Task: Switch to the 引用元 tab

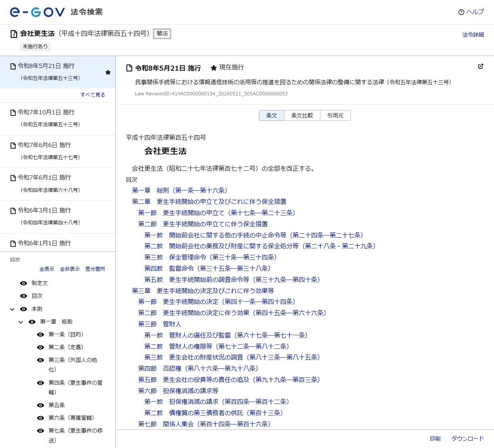Action: pyautogui.click(x=335, y=115)
